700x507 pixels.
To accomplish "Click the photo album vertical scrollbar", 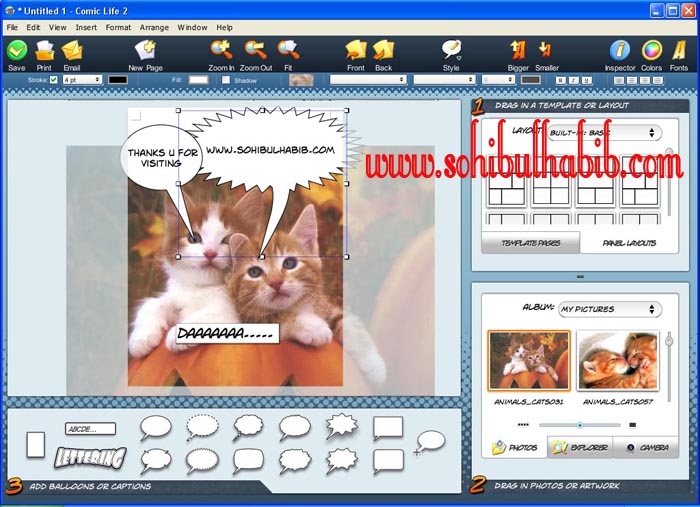I will [x=669, y=366].
